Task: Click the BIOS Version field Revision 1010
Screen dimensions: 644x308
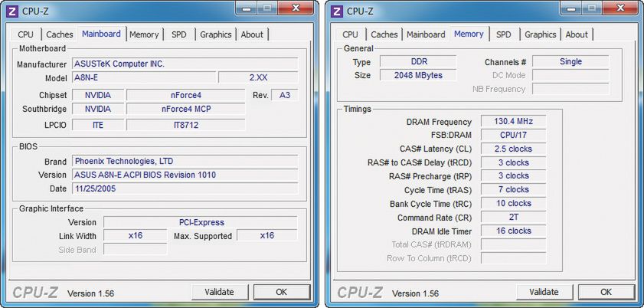Action: click(x=185, y=175)
